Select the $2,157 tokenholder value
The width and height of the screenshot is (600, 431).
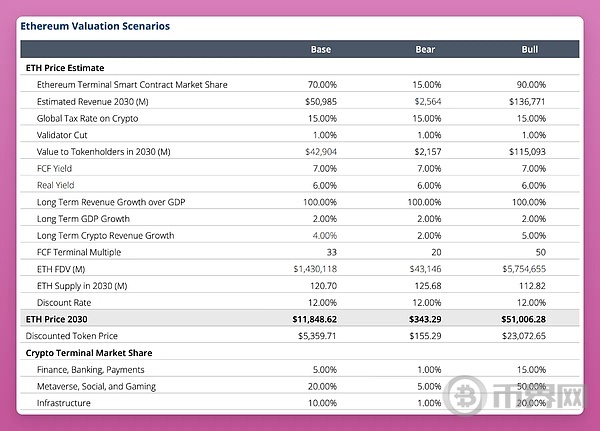(428, 152)
